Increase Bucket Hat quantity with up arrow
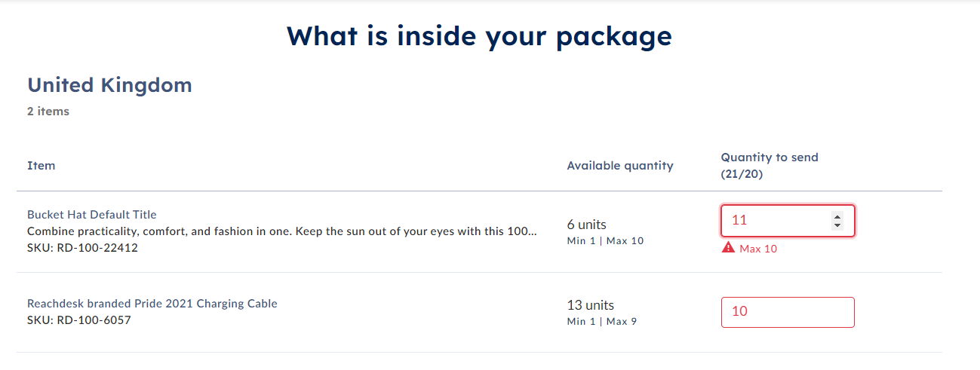 point(837,217)
